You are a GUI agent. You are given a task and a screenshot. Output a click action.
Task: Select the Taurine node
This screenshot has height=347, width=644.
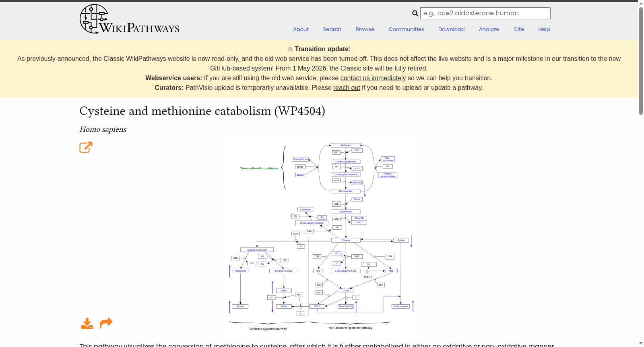tap(240, 306)
